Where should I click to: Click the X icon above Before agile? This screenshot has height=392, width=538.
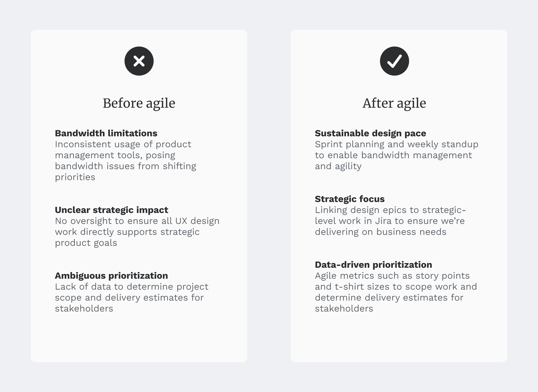[139, 61]
